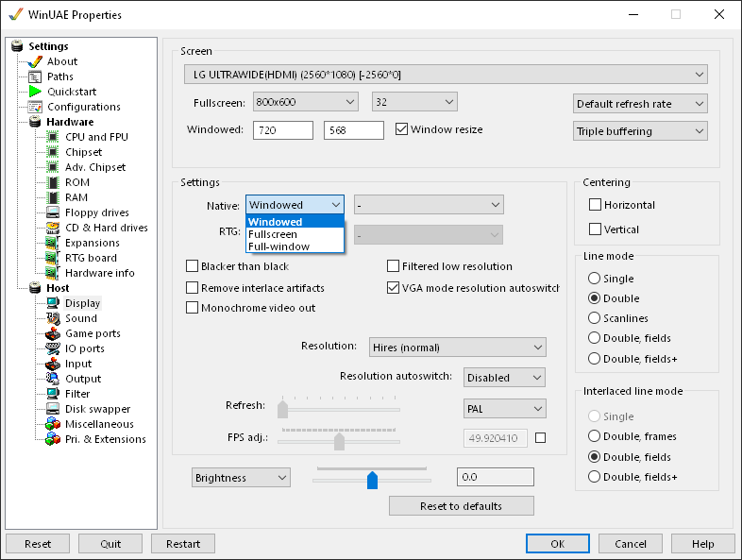Enable Monochrome video out
Screen dimensions: 742x560
click(x=192, y=308)
